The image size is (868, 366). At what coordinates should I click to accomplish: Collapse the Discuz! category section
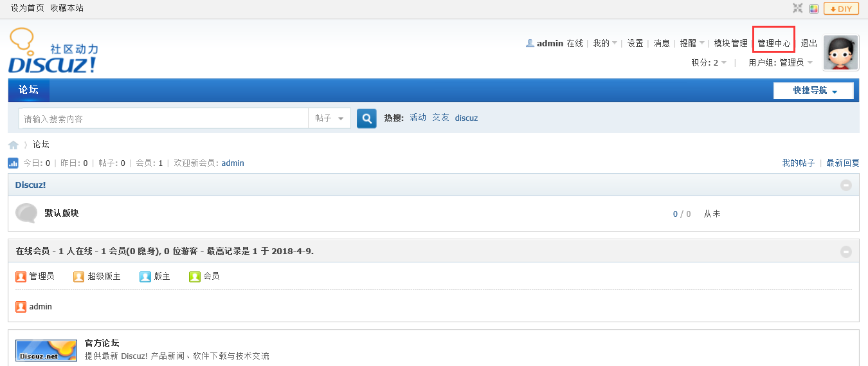(846, 185)
